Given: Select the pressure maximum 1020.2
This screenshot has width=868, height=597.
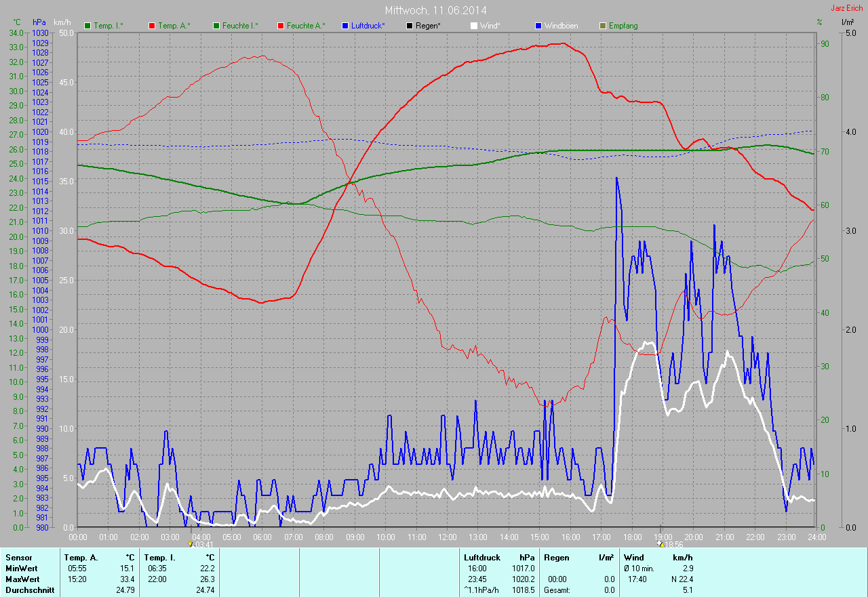Looking at the screenshot, I should 524,579.
